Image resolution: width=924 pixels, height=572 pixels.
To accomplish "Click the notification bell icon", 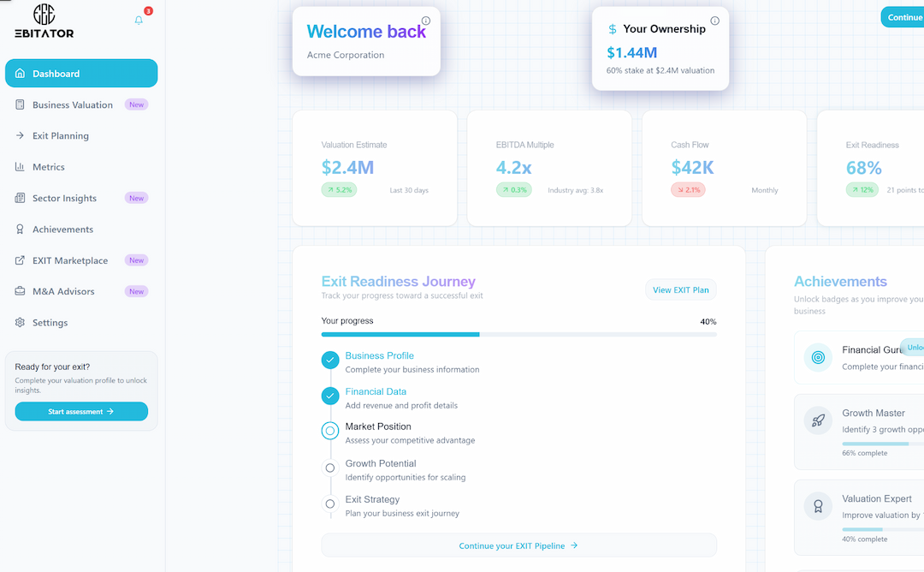I will point(138,20).
